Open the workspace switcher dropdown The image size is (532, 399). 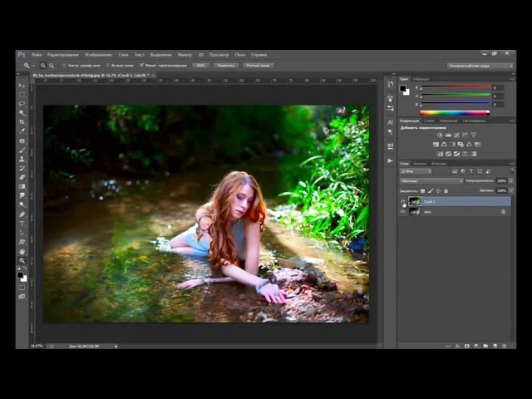480,65
